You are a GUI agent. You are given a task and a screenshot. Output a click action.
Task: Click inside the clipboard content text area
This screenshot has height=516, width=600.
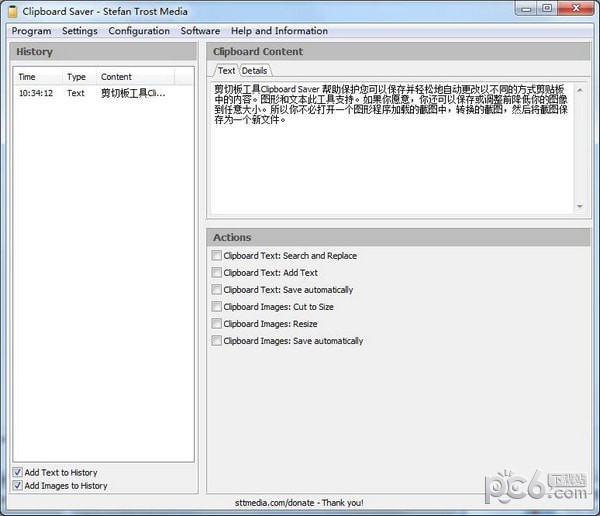pyautogui.click(x=392, y=148)
